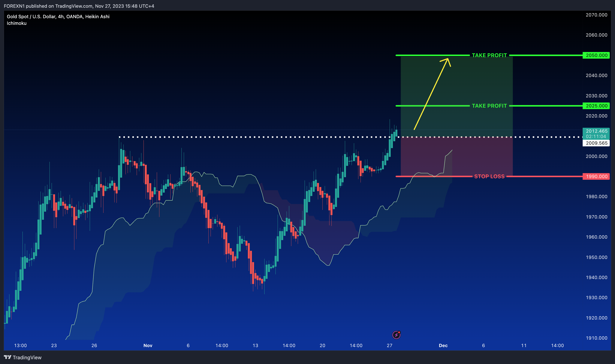The image size is (615, 364).
Task: Click the 2009.565 dotted line price label
Action: click(x=596, y=143)
